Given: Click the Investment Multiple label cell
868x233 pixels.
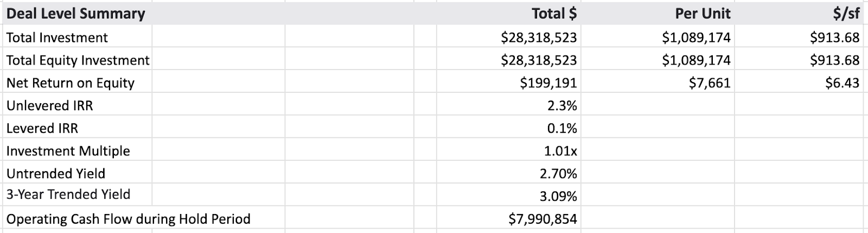Looking at the screenshot, I should (77, 151).
